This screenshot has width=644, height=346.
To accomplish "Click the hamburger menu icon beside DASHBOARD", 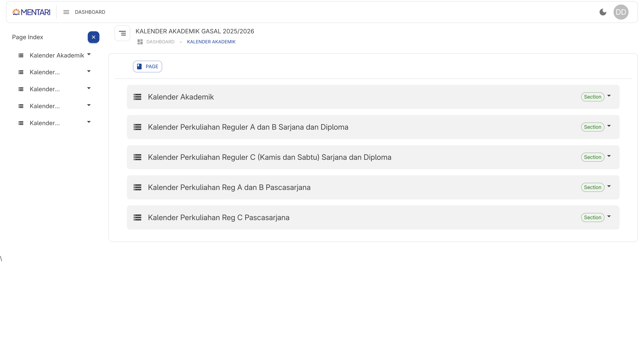I will (x=66, y=12).
